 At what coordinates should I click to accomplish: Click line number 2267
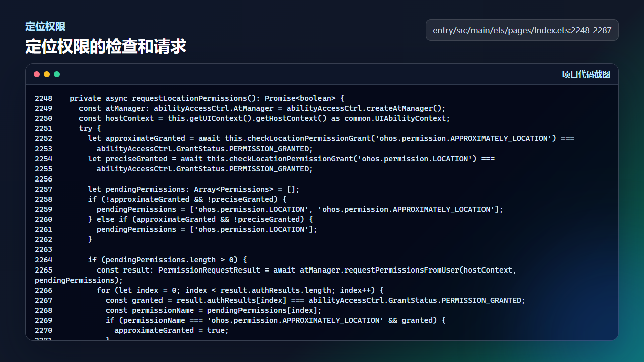point(43,300)
